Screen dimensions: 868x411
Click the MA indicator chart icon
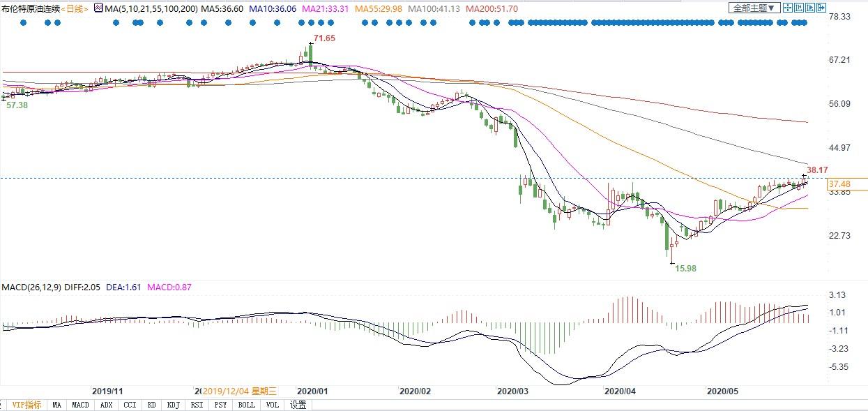coord(98,8)
